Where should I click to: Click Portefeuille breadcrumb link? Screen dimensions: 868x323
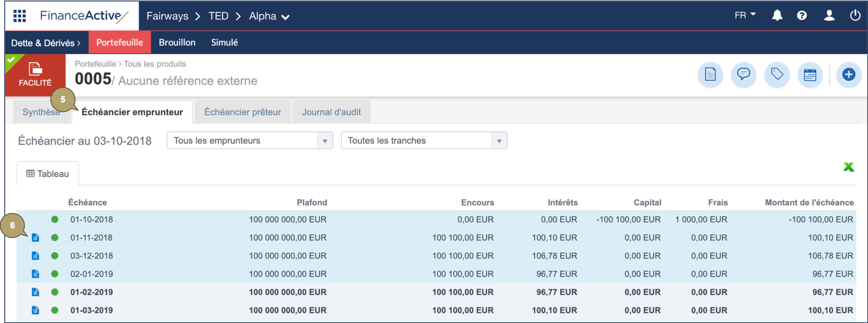[95, 64]
